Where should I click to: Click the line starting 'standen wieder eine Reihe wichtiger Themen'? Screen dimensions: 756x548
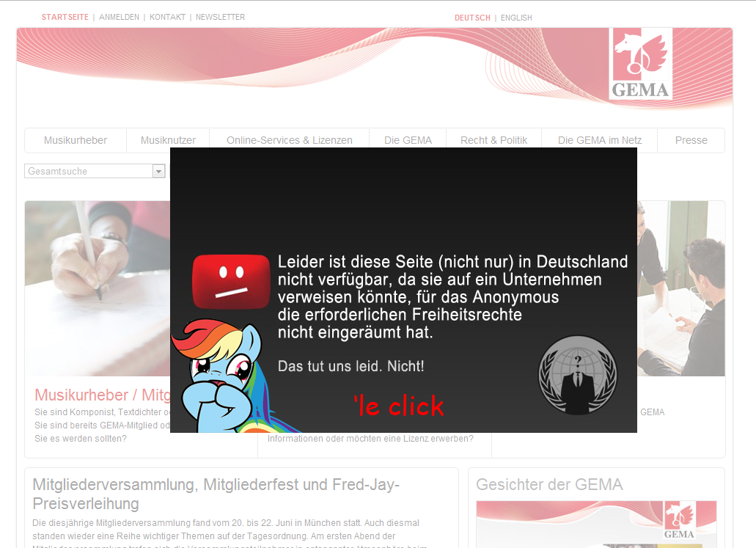click(x=213, y=536)
